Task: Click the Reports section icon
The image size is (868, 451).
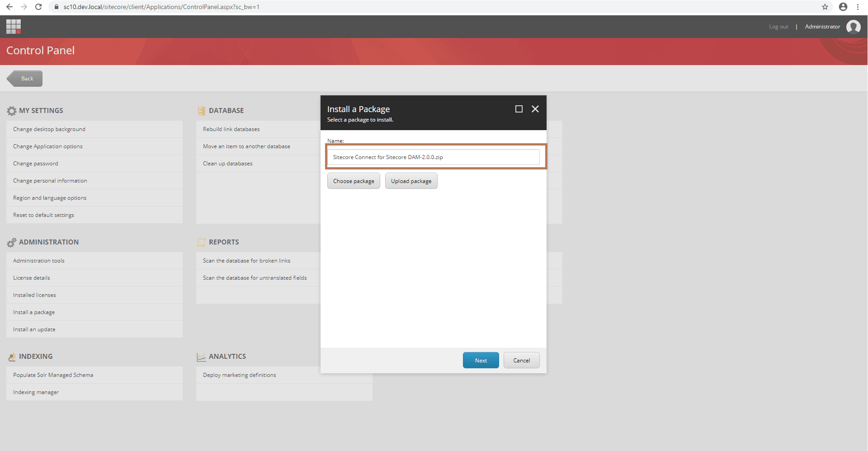Action: click(x=202, y=242)
